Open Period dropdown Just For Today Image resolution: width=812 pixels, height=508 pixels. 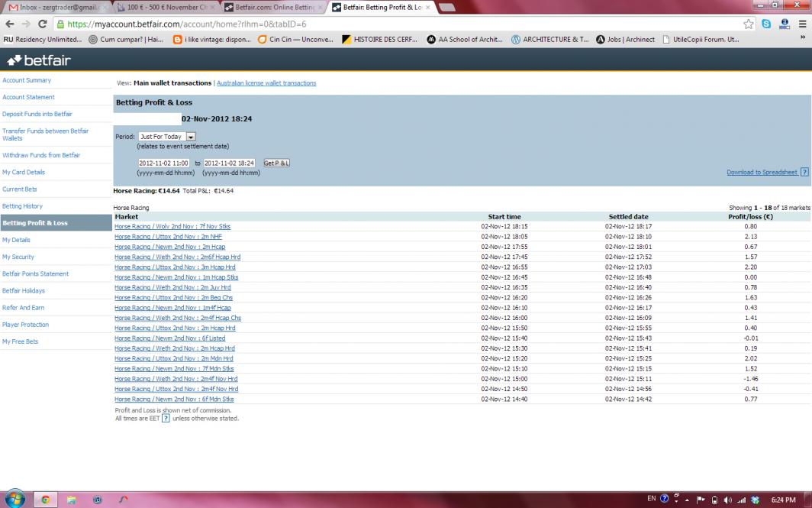click(166, 136)
